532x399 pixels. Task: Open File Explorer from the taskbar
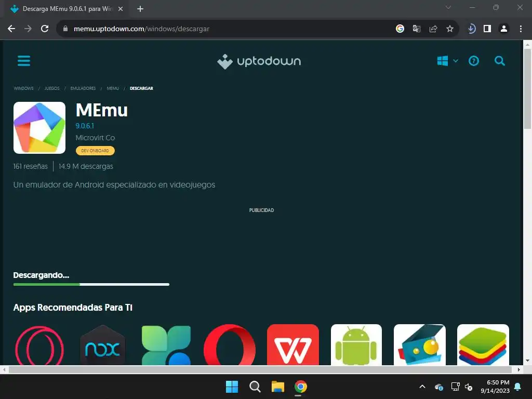(x=278, y=387)
